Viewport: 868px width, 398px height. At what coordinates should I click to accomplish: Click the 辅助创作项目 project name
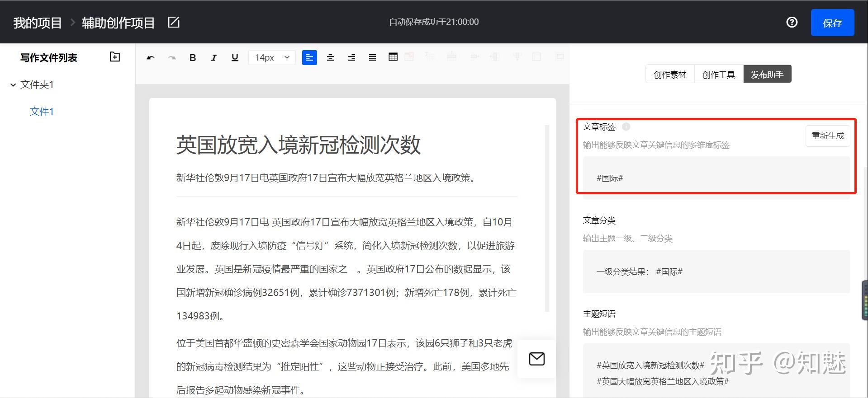coord(119,23)
